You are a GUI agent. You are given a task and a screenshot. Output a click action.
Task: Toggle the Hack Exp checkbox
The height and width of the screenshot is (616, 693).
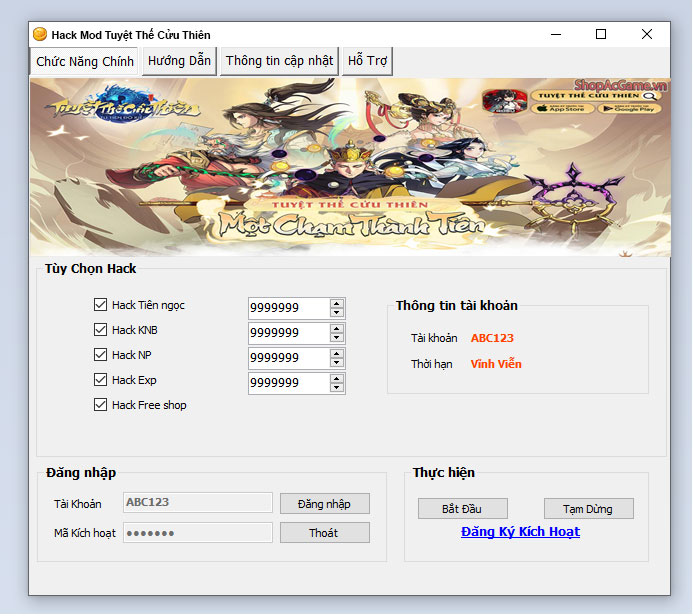point(100,380)
